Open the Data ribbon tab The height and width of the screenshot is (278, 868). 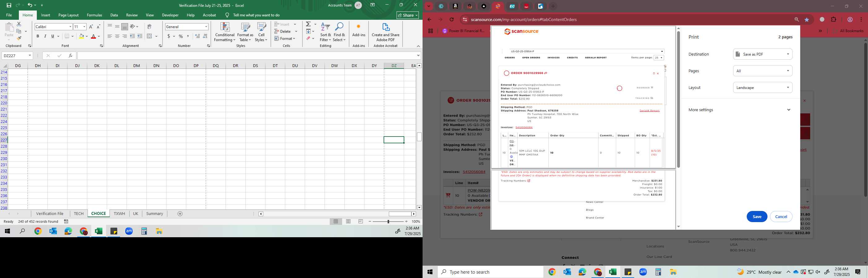tap(114, 15)
